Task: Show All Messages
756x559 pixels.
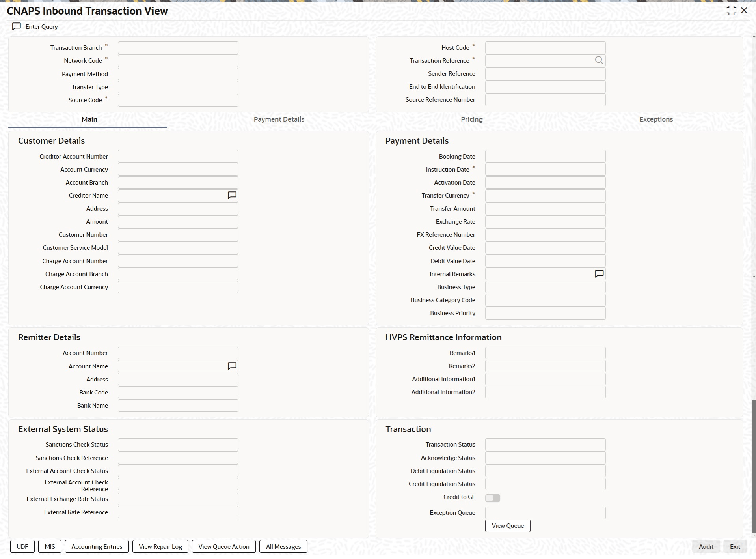Action: tap(283, 546)
